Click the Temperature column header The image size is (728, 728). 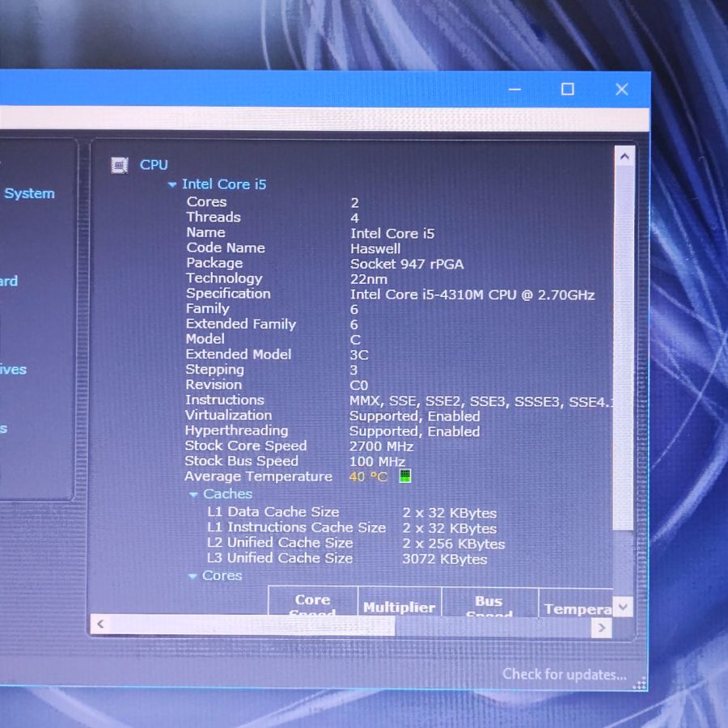[x=576, y=603]
